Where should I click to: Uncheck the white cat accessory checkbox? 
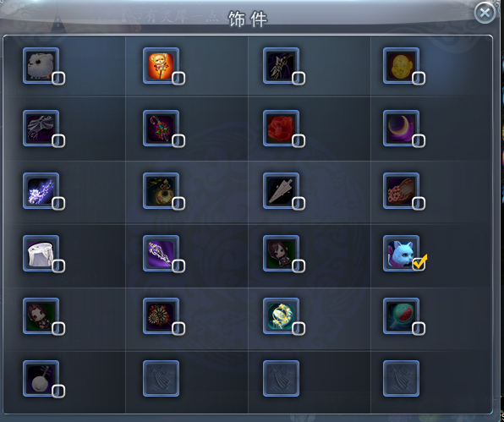(x=419, y=264)
